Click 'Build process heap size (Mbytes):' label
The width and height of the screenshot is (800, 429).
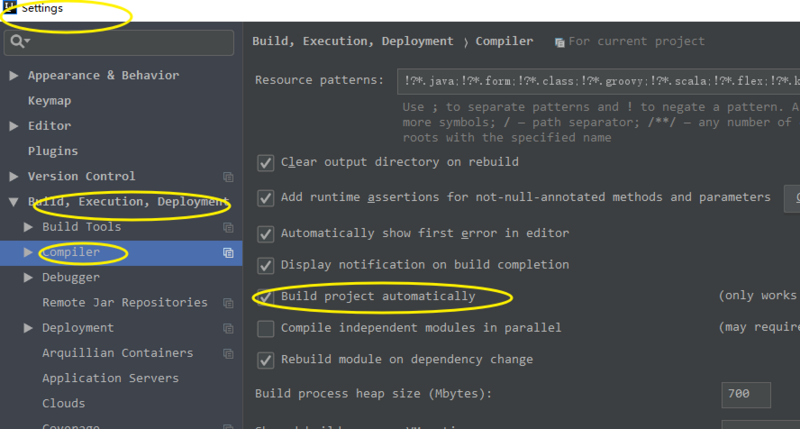click(x=373, y=394)
